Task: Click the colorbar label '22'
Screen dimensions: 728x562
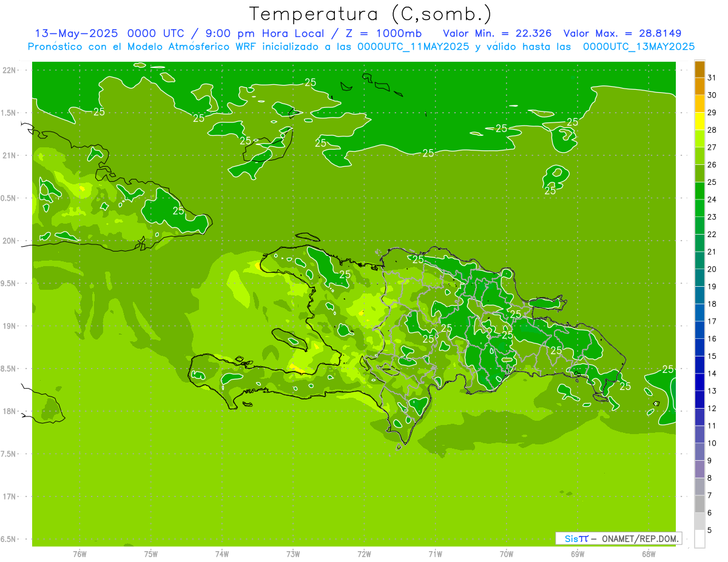Action: [712, 234]
